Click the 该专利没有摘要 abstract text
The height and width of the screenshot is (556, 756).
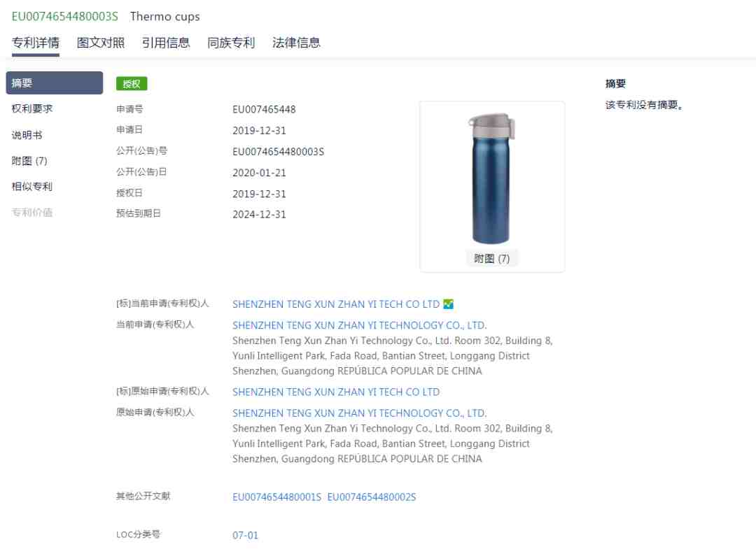(x=644, y=105)
